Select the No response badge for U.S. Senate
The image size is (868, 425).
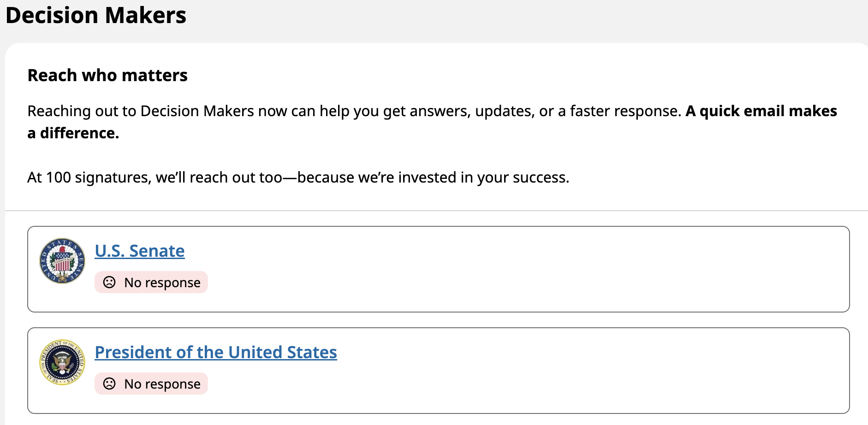151,282
